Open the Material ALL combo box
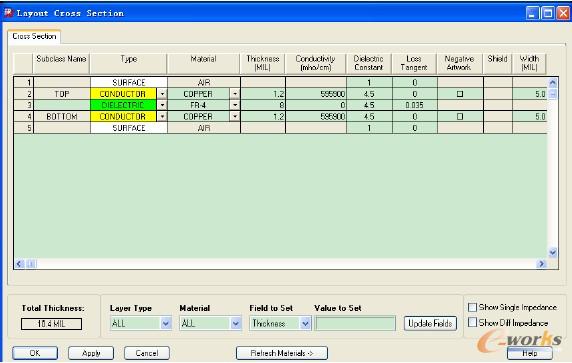 pos(210,323)
